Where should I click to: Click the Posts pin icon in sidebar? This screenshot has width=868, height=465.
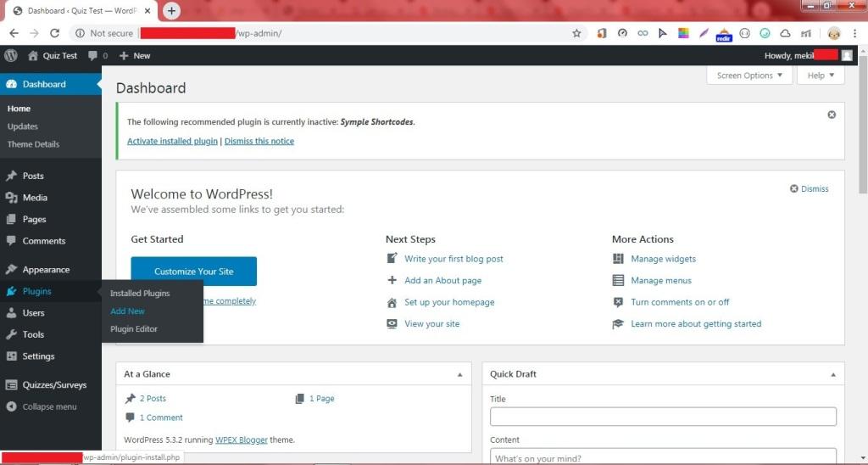click(x=11, y=176)
